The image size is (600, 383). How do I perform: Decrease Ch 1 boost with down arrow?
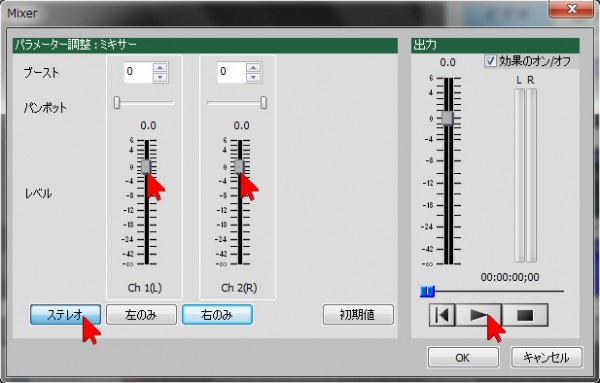pyautogui.click(x=160, y=77)
